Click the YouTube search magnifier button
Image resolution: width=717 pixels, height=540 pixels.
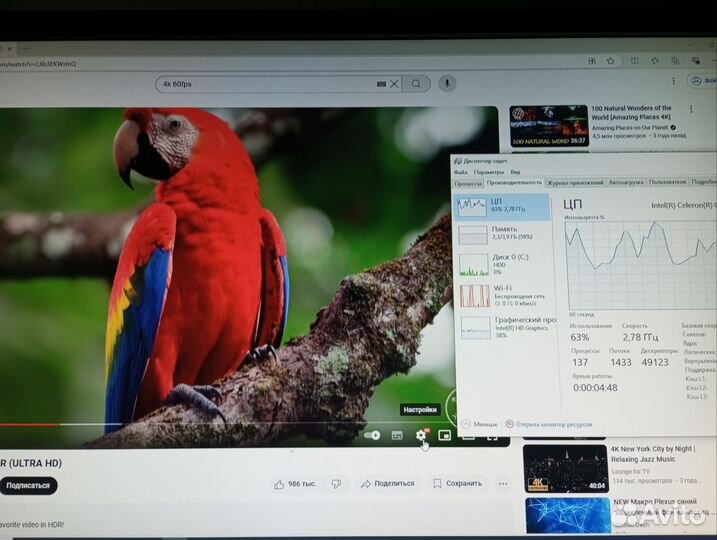[417, 84]
